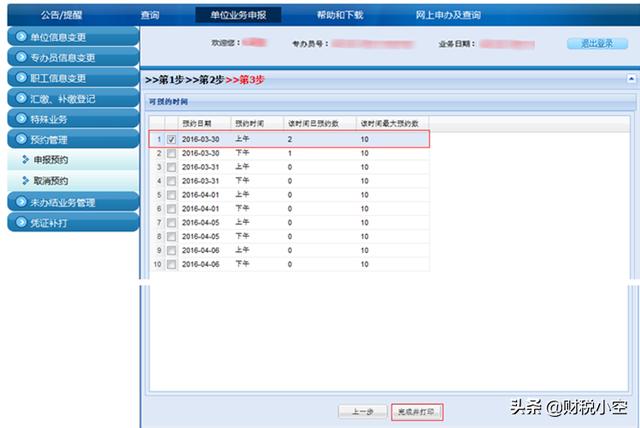
Task: Check the row 3 checkbox for 2016-03-31 上午
Action: pyautogui.click(x=171, y=167)
